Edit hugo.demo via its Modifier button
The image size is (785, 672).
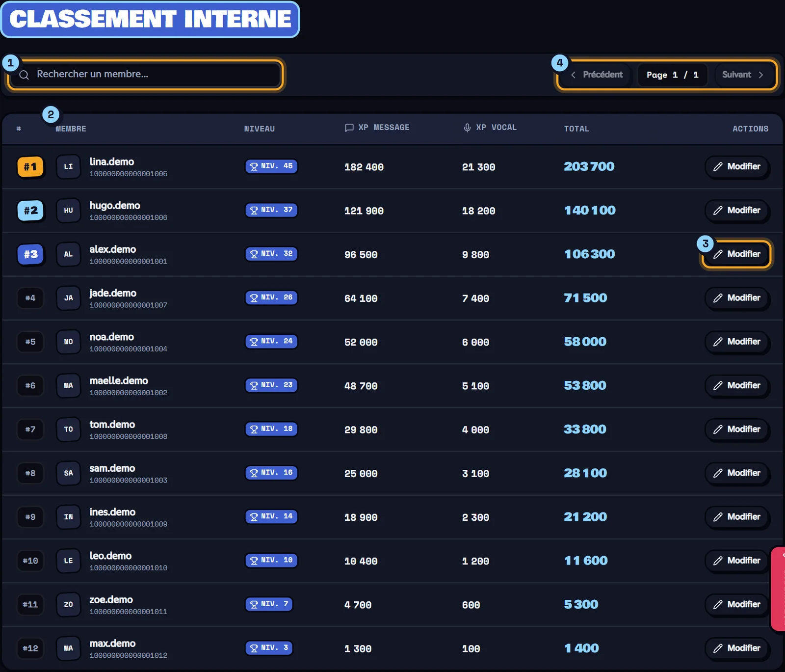click(737, 211)
